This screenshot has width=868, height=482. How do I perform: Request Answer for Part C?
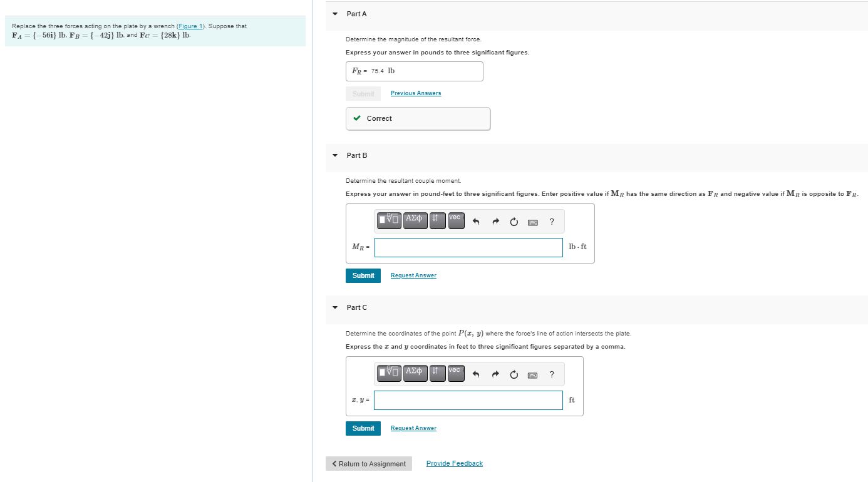[413, 428]
